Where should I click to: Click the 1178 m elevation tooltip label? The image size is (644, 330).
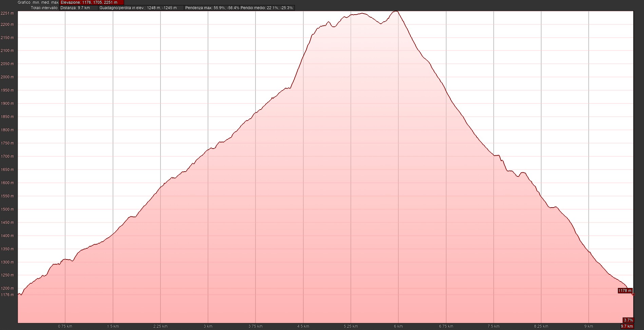(625, 291)
